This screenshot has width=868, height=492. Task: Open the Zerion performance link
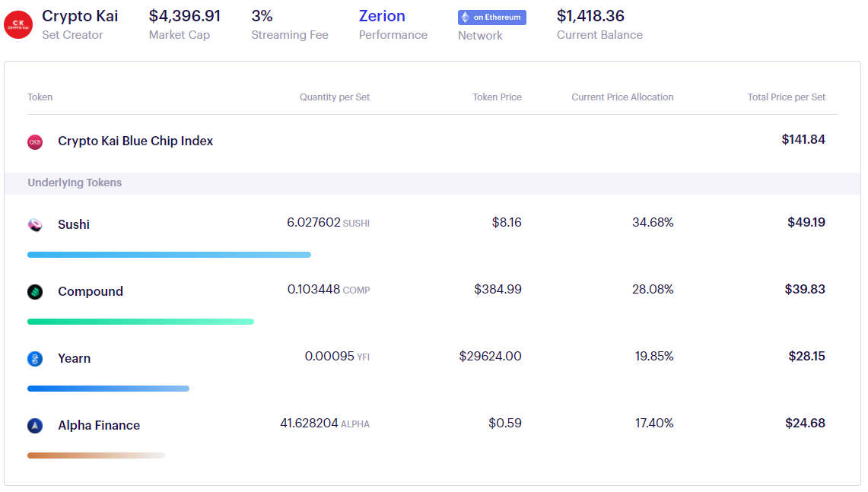point(382,16)
